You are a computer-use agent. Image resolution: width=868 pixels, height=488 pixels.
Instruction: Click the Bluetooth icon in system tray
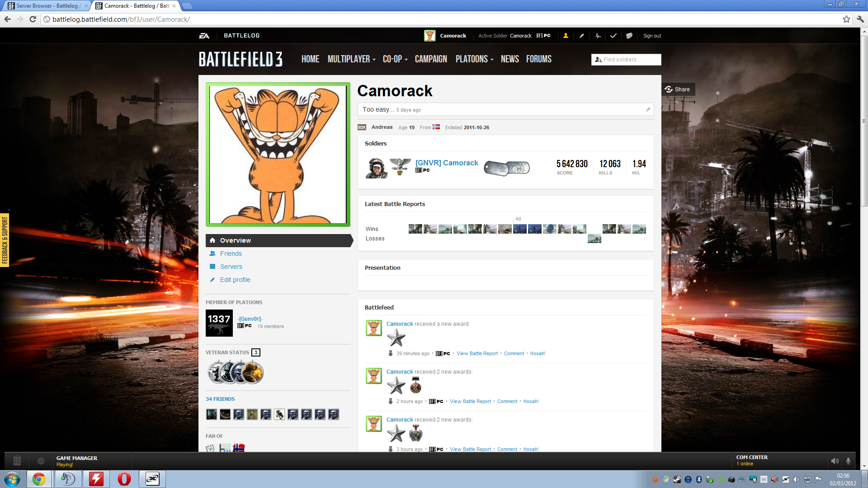pos(698,479)
